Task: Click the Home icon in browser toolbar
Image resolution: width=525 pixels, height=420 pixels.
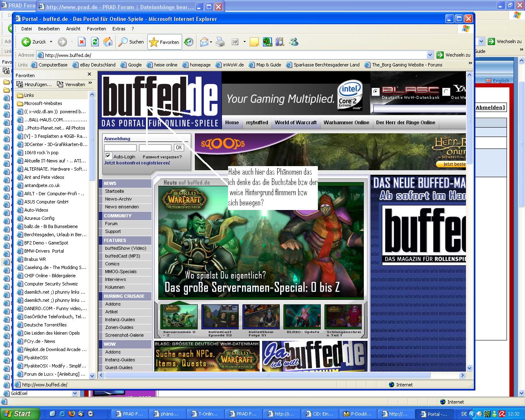Action: coord(108,42)
